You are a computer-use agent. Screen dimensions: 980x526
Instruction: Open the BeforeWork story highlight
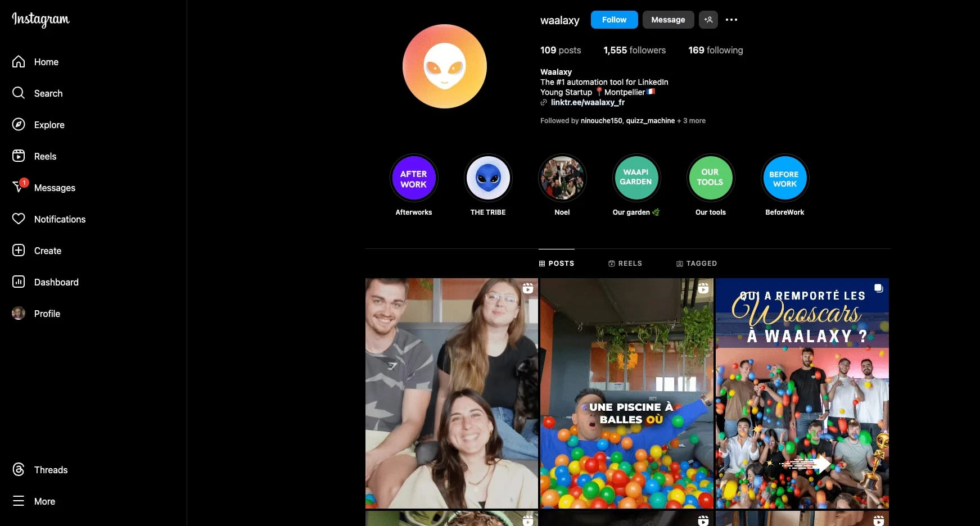point(784,179)
